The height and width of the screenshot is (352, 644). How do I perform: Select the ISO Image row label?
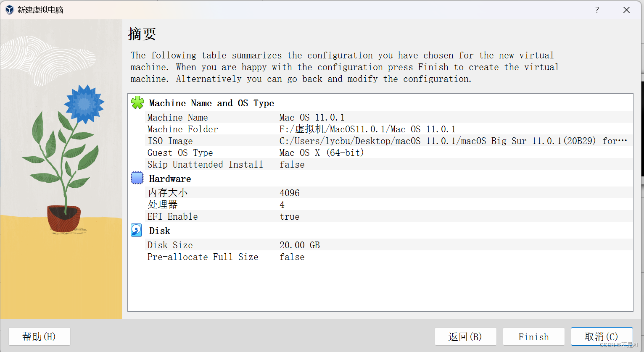[x=170, y=141]
